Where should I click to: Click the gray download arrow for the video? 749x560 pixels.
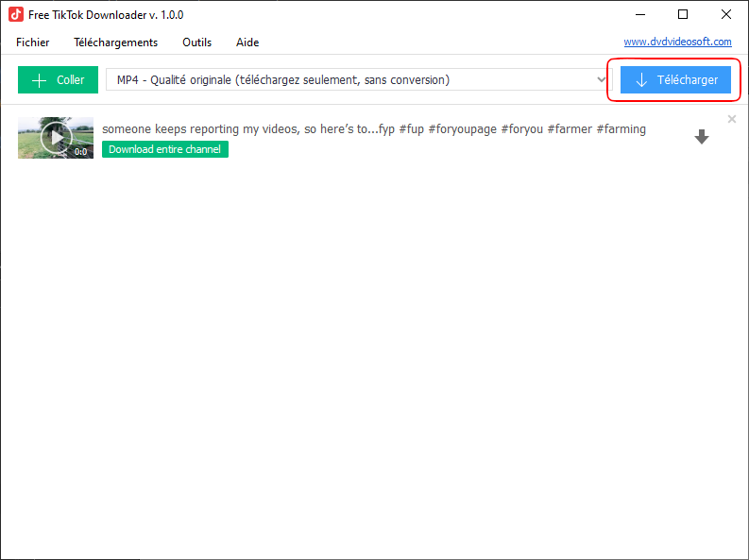702,138
